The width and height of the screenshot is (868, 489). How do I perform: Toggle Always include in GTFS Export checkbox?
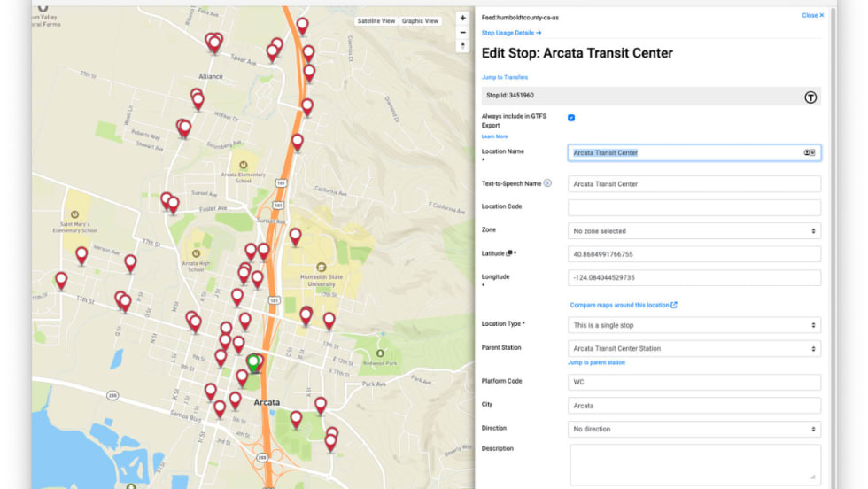(571, 118)
